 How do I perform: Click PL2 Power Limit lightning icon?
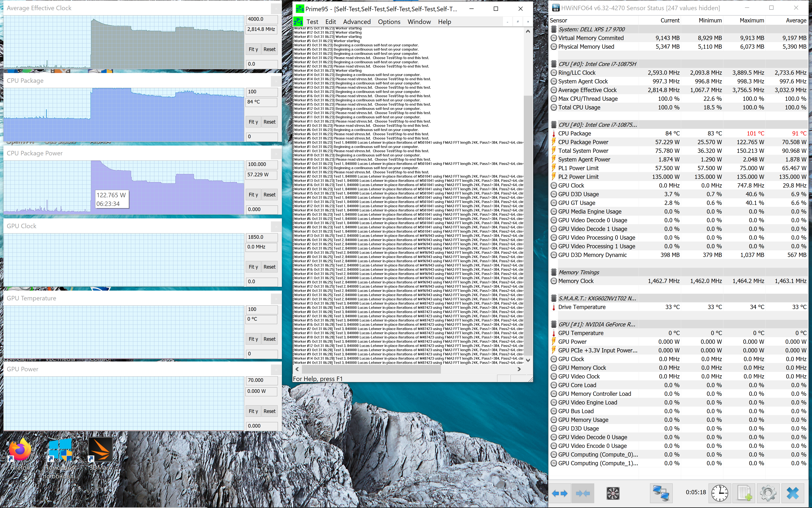tap(554, 177)
